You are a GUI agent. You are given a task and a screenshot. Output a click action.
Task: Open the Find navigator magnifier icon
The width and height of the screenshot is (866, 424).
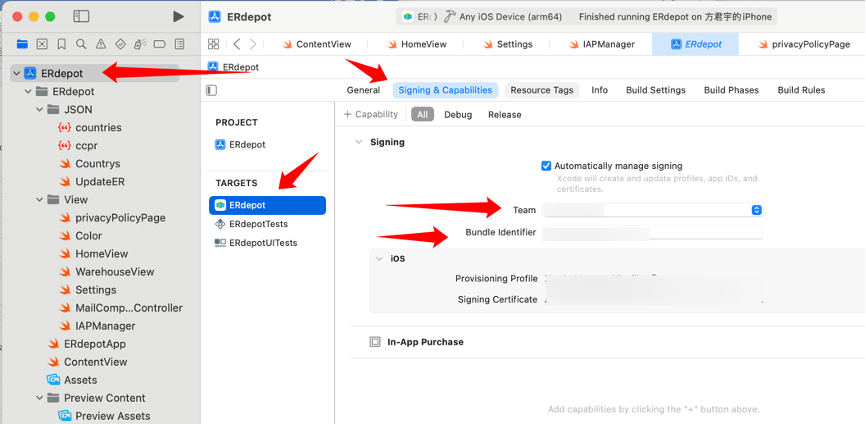[81, 44]
